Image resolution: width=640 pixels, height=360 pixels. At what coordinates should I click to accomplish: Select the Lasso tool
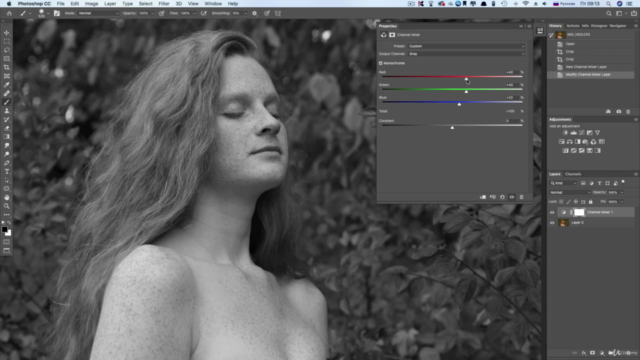(7, 50)
